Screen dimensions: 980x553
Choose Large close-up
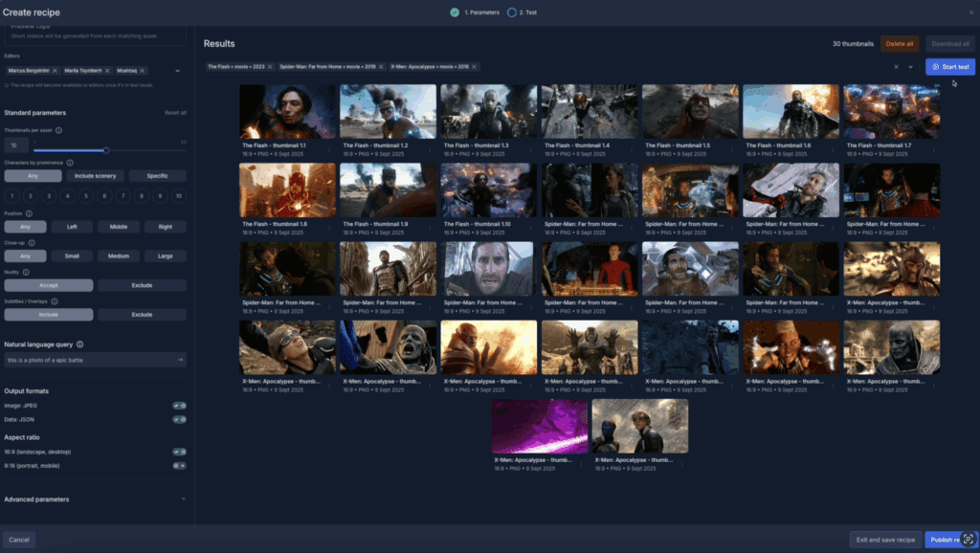165,256
